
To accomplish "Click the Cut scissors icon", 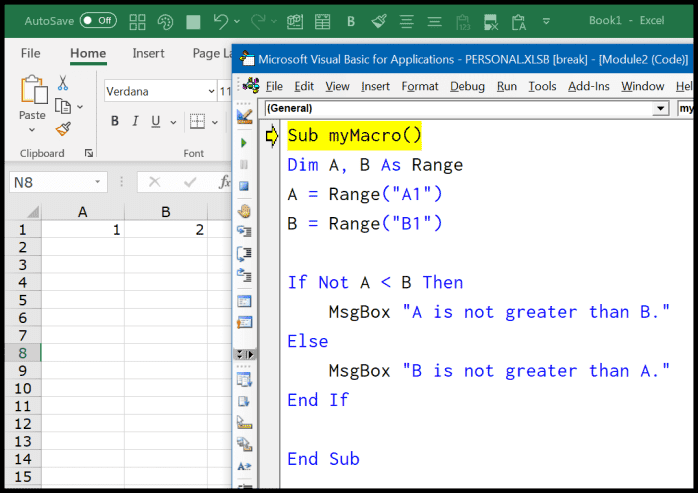I will 63,84.
